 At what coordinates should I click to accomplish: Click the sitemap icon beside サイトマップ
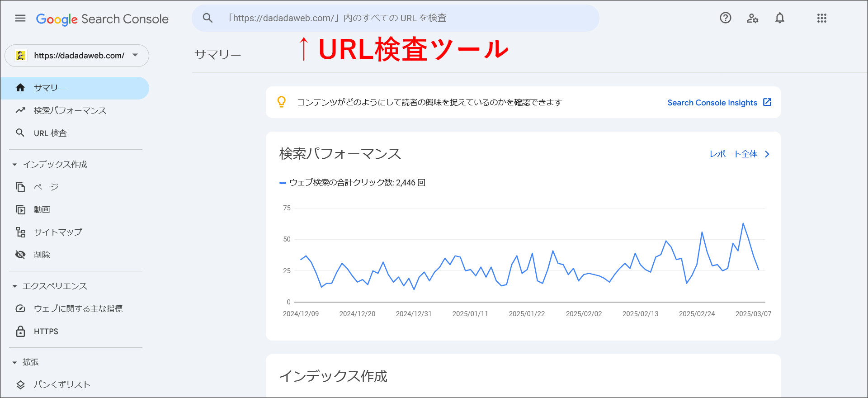click(20, 232)
